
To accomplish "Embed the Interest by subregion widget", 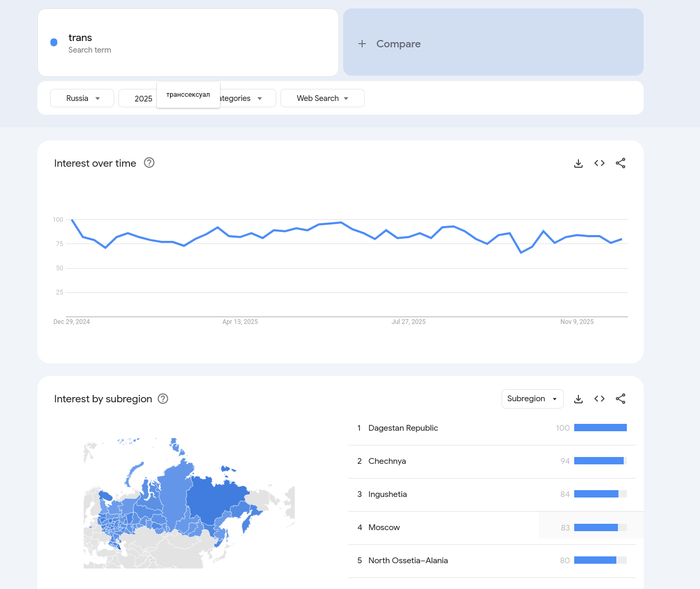I will (599, 399).
